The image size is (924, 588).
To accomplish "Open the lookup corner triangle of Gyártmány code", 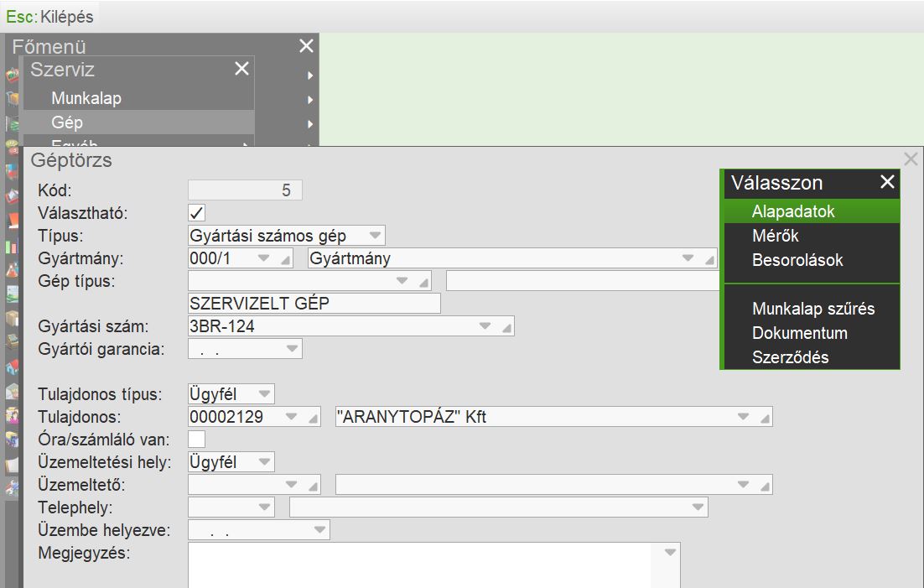I will point(286,259).
